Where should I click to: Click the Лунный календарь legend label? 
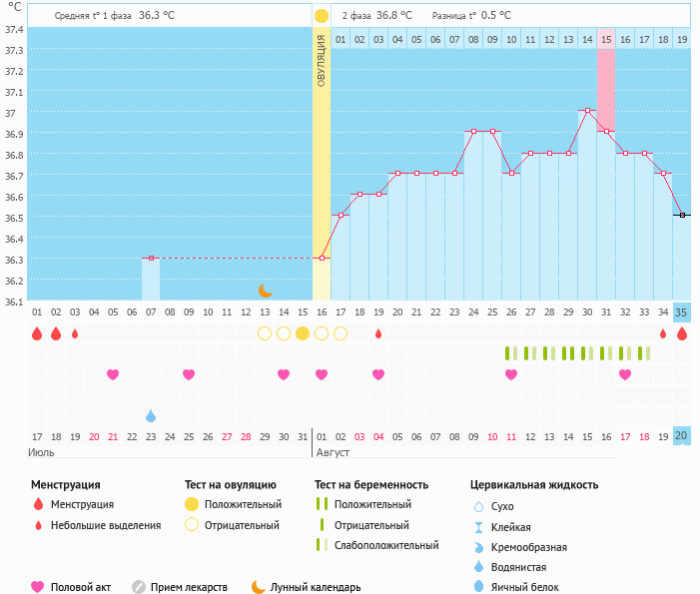click(315, 587)
